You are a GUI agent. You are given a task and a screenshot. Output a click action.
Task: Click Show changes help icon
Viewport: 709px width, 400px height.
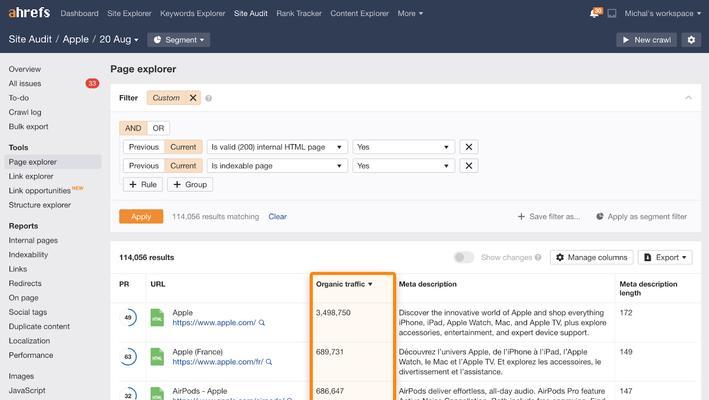pyautogui.click(x=538, y=257)
